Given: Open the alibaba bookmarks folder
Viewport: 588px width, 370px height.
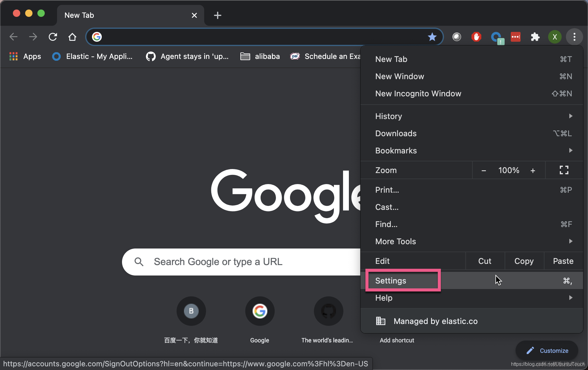Looking at the screenshot, I should (260, 56).
